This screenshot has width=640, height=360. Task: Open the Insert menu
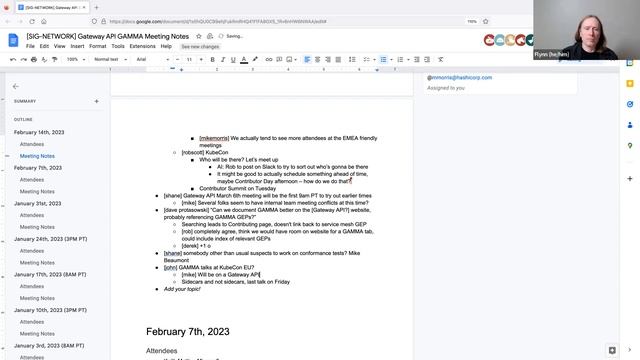click(x=77, y=47)
